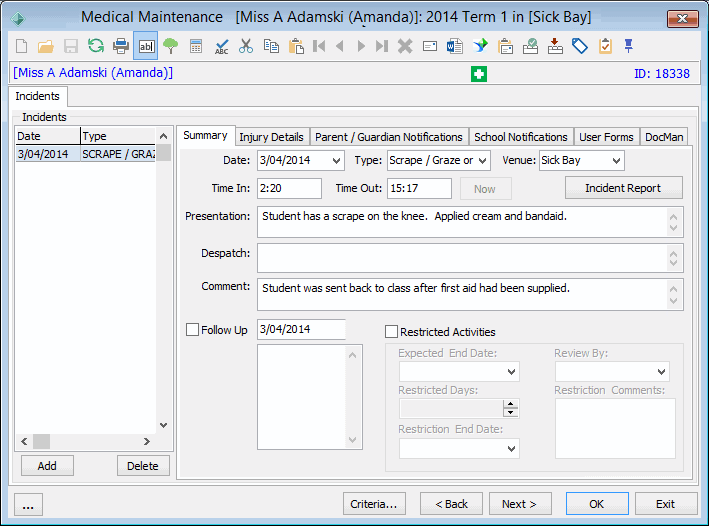The image size is (709, 526).
Task: Click the Word document export icon
Action: click(x=454, y=46)
